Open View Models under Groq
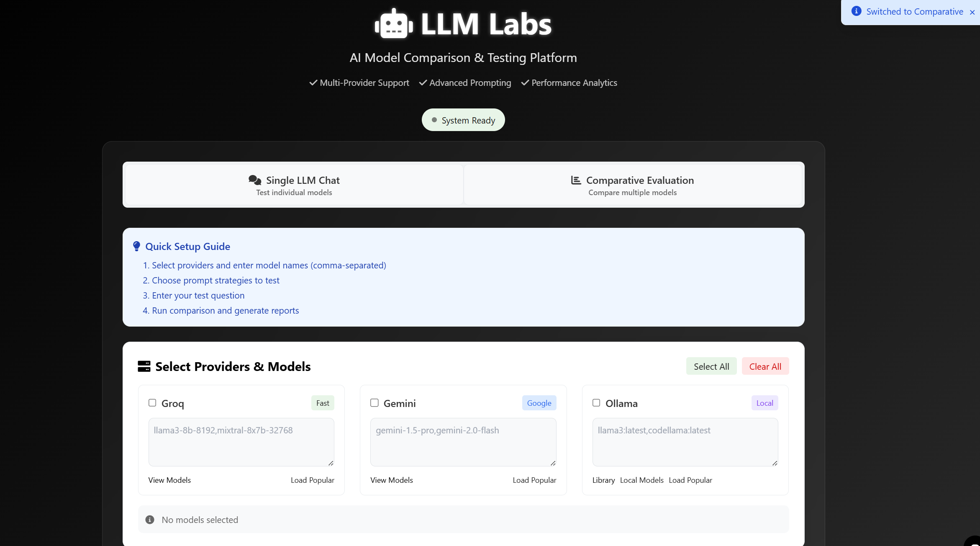This screenshot has height=546, width=980. tap(169, 480)
